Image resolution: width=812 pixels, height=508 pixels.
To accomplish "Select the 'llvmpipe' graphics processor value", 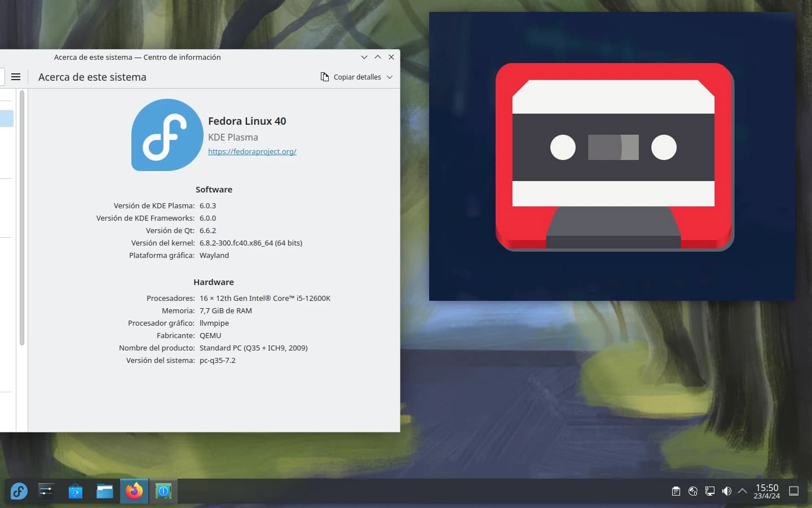I will tap(214, 323).
